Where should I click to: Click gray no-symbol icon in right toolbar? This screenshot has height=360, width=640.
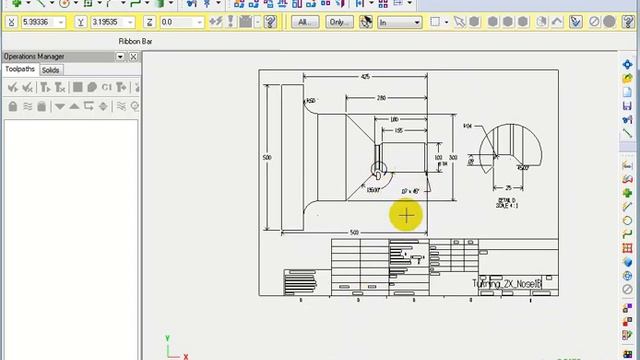pos(627,289)
